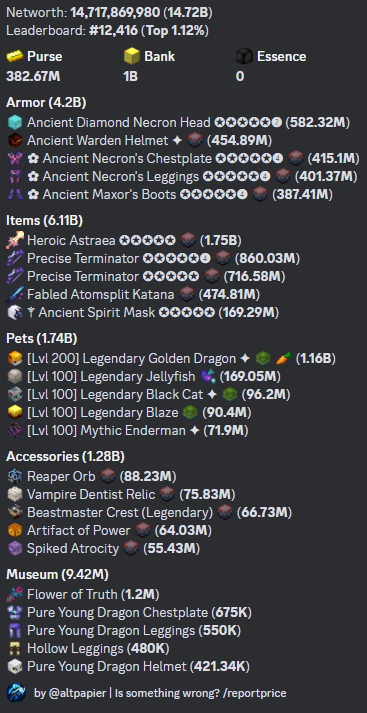The height and width of the screenshot is (713, 367).
Task: Click the Flower of Truth icon
Action: 15,594
